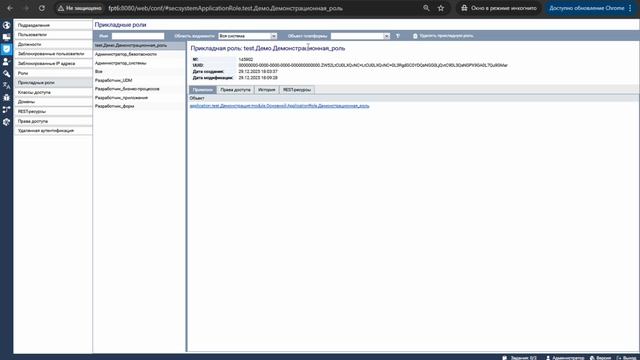Screen dimensions: 640x360
Task: Open the bug icon section in sidebar
Action: [x=6, y=98]
